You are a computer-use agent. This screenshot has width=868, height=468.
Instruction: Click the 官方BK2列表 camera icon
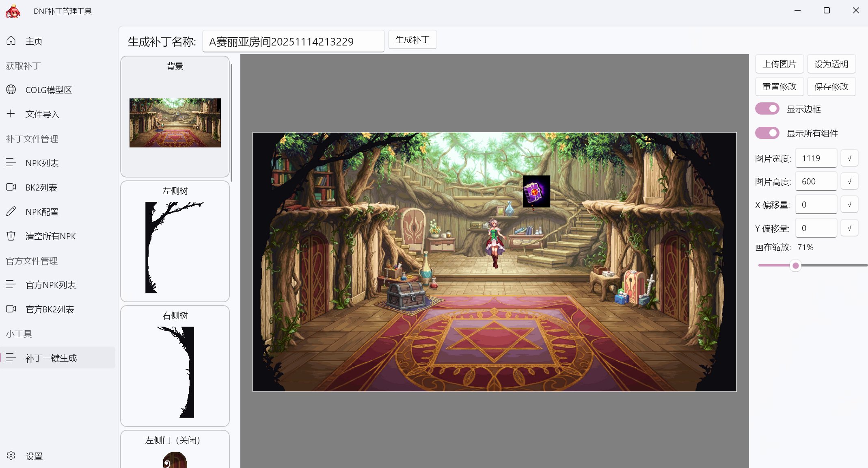coord(11,309)
